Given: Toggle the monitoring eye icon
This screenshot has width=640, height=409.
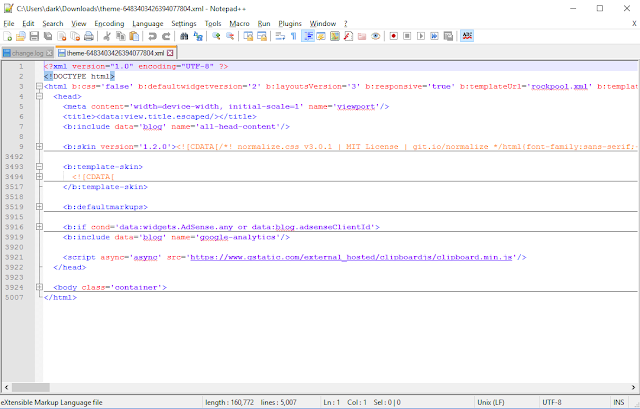Looking at the screenshot, I should tap(376, 36).
